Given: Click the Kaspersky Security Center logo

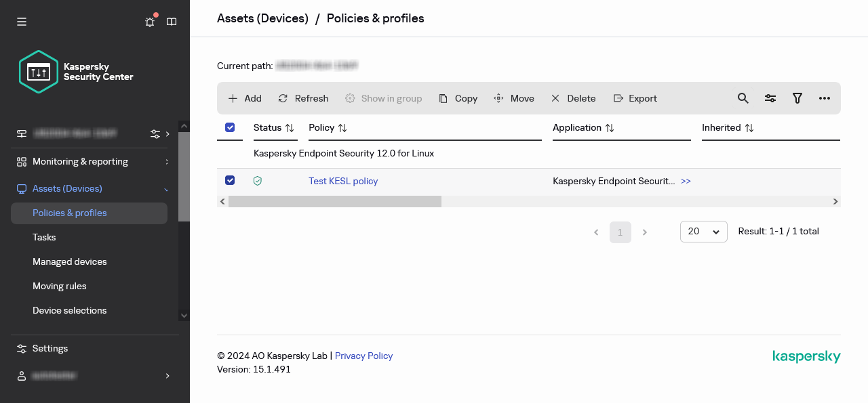Looking at the screenshot, I should coord(75,71).
